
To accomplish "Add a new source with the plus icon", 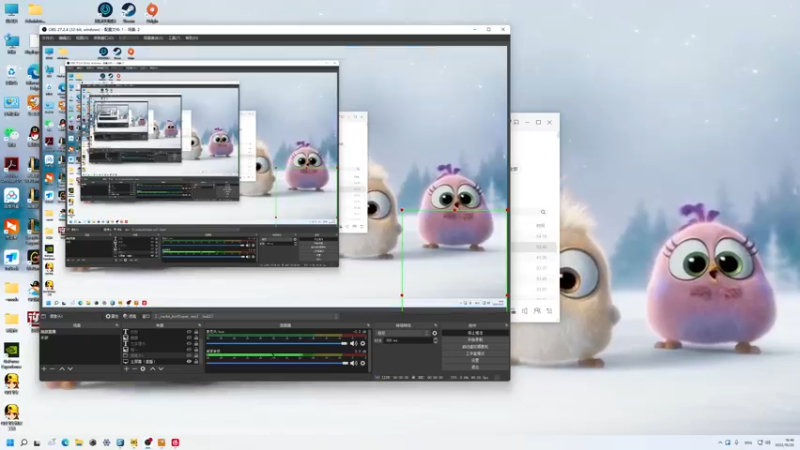I will pos(126,368).
